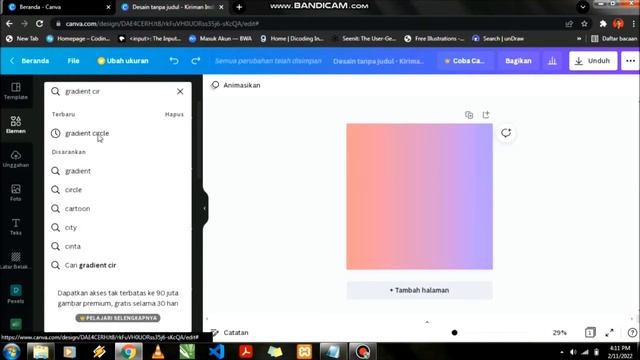Clear the search field with the X
Screen dimensions: 640x360
180,91
